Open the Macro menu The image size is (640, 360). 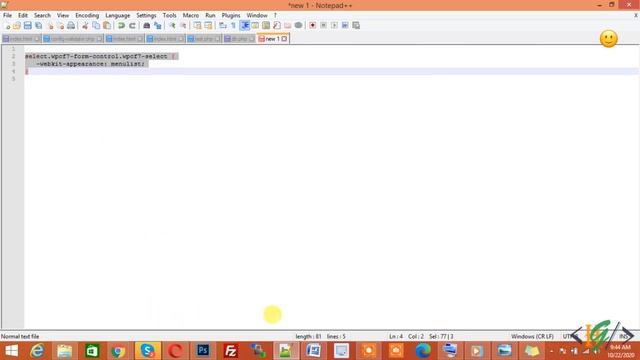(191, 15)
